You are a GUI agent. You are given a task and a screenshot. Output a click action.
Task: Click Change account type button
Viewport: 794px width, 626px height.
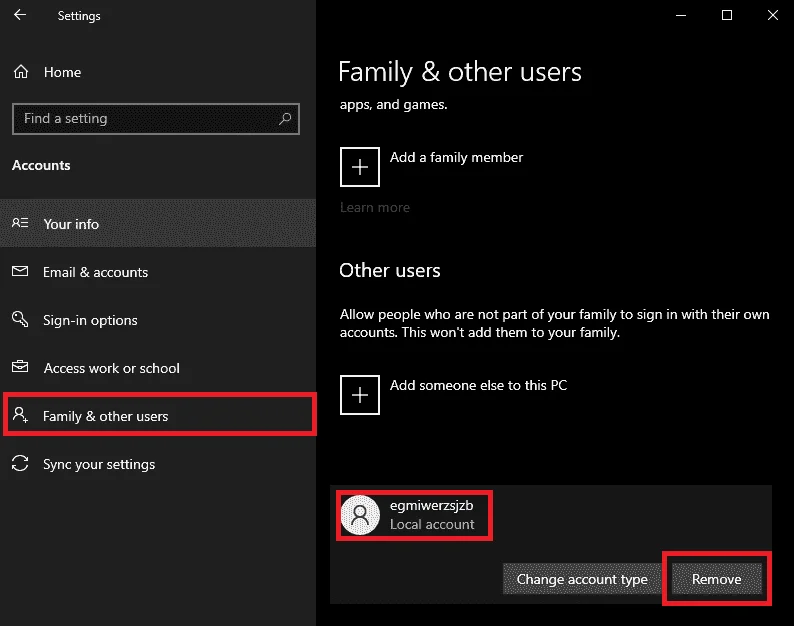point(582,579)
